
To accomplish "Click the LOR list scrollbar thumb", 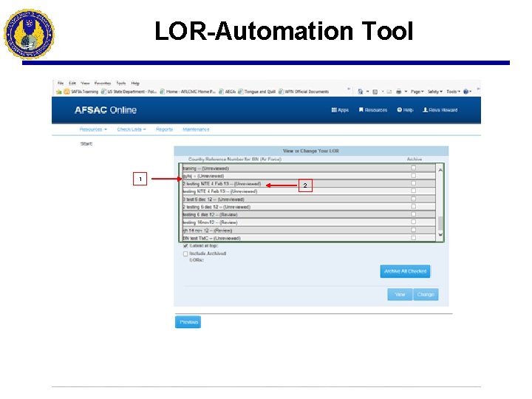I will click(x=440, y=223).
